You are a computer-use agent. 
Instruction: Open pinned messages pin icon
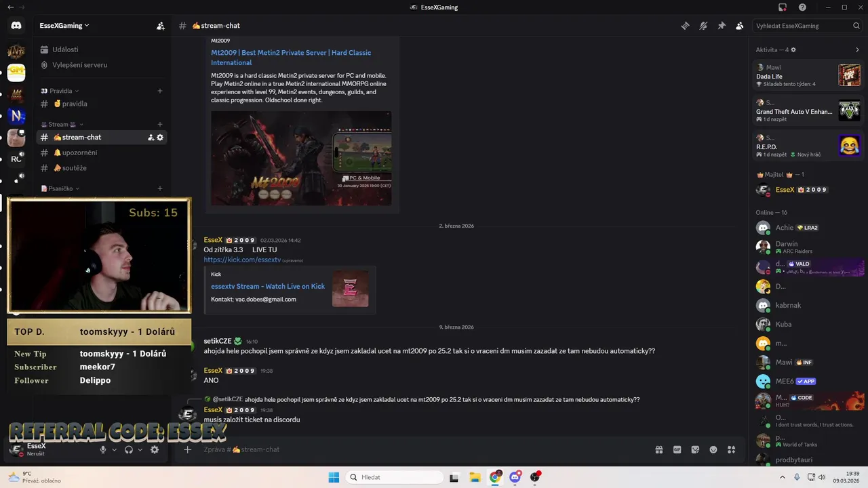(722, 26)
